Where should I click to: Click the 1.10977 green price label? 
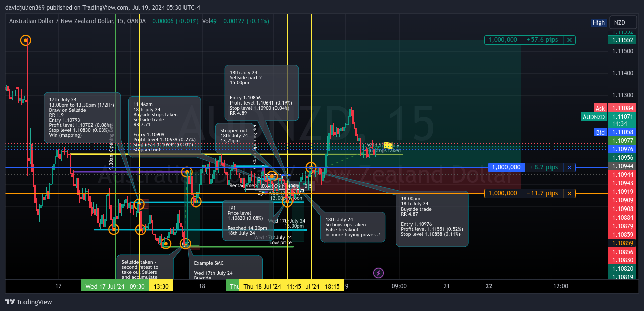[x=622, y=141]
